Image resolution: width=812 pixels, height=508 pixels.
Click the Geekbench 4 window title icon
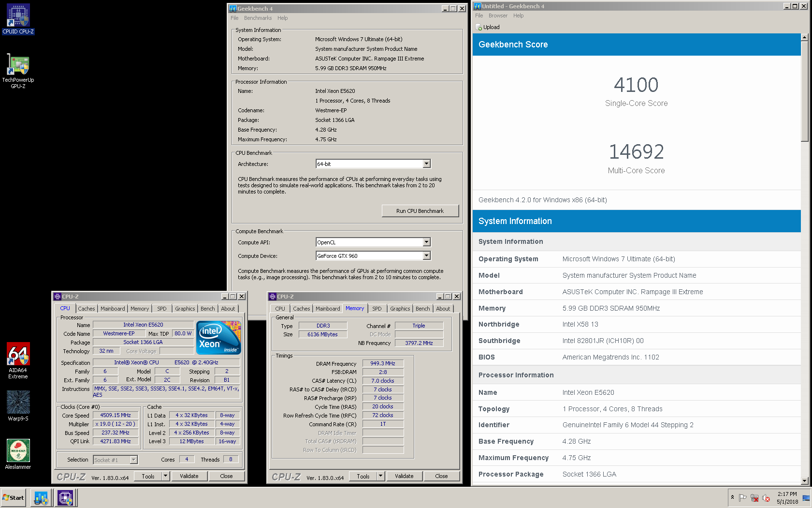tap(232, 9)
